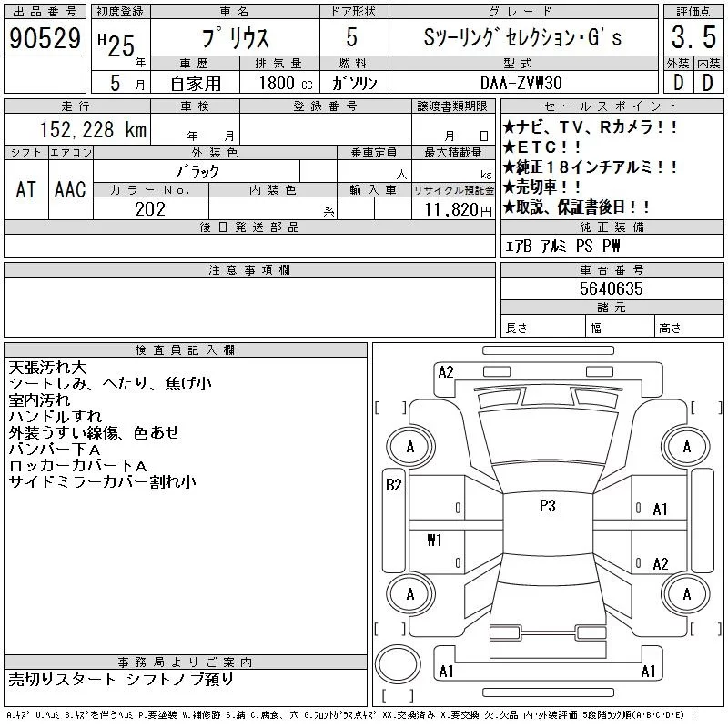Click the D grade under 内装
The image size is (728, 728).
708,83
